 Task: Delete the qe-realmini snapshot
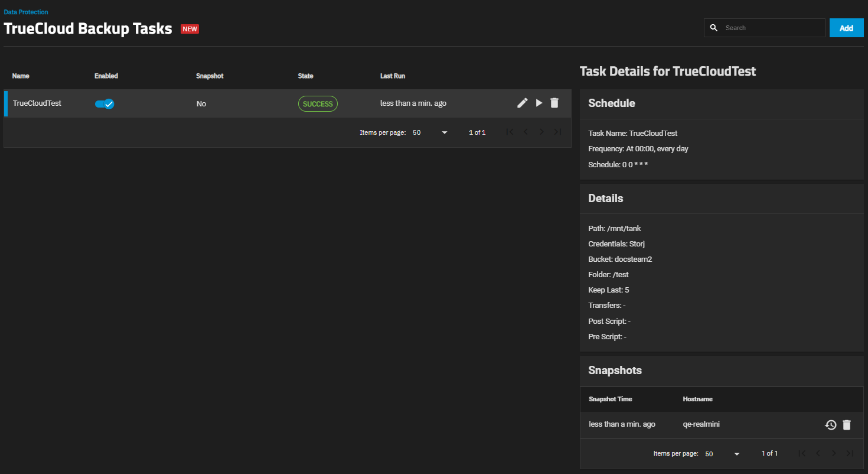point(847,425)
